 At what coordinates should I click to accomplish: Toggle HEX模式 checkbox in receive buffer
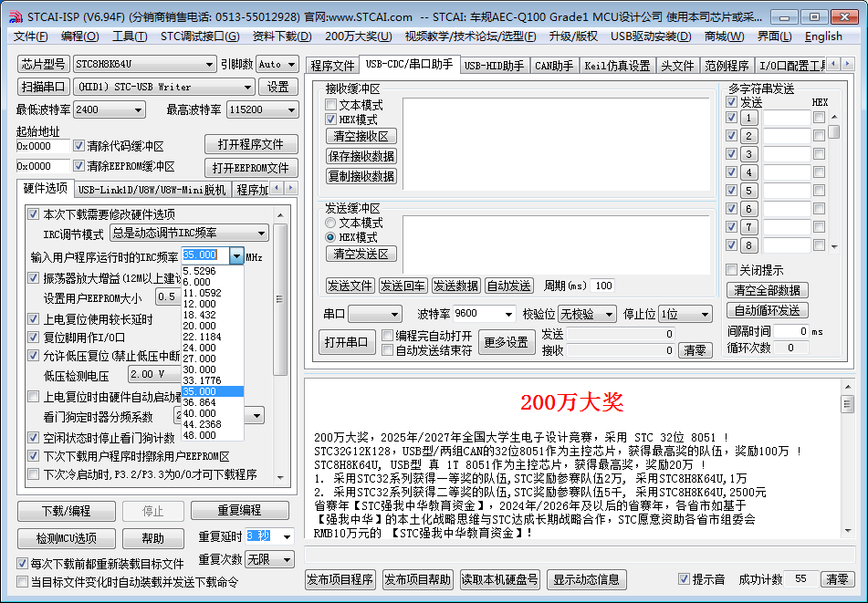pos(331,119)
